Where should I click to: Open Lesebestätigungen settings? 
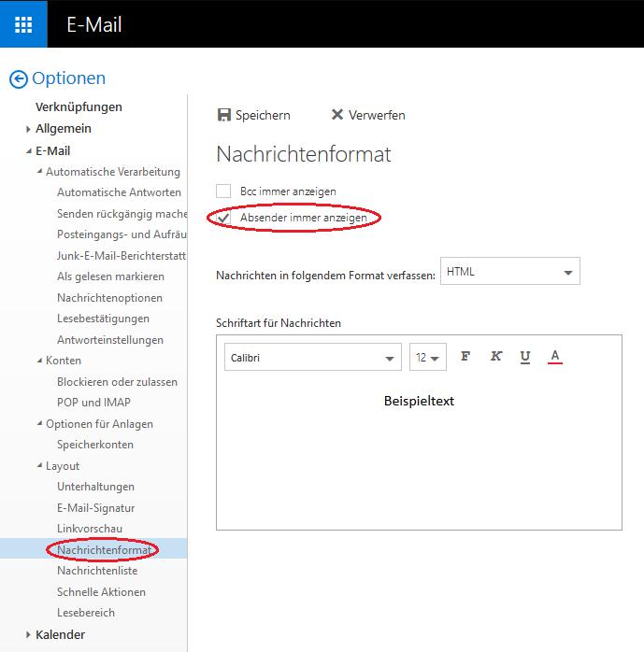tap(103, 319)
